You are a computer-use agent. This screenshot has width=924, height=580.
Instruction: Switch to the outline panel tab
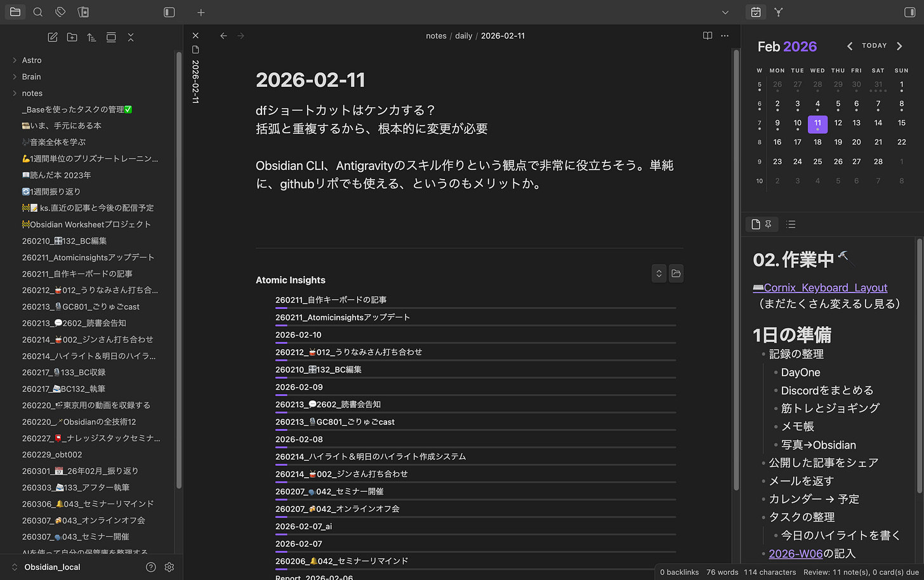point(791,224)
